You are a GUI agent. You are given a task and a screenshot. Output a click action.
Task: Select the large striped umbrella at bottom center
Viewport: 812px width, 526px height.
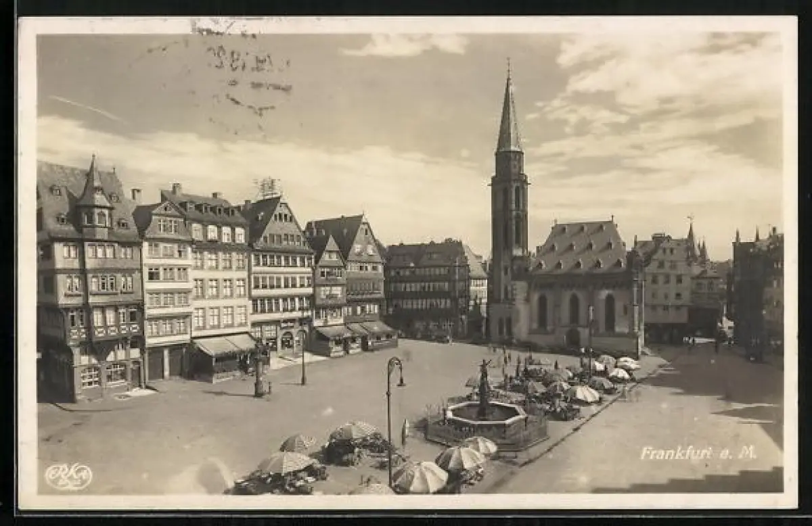[420, 477]
